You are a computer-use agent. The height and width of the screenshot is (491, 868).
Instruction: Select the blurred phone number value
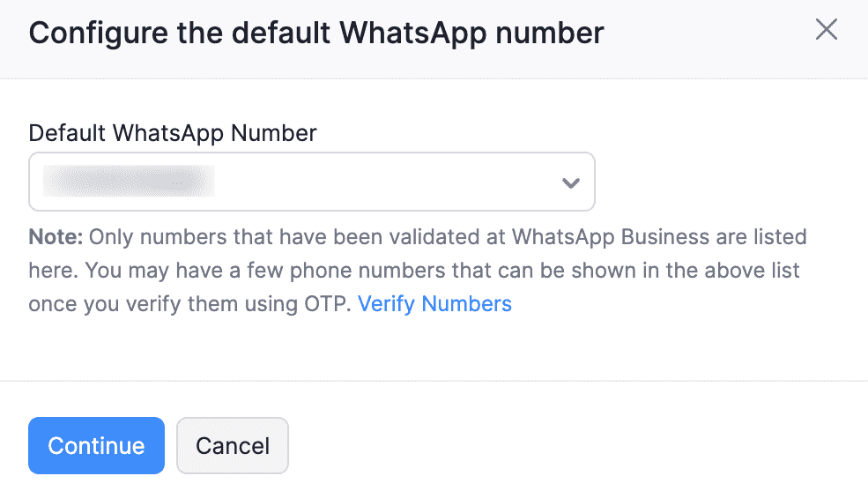pos(129,182)
